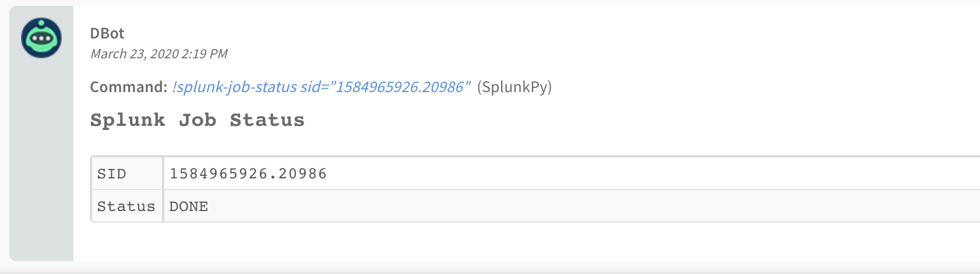The image size is (980, 274).
Task: Open the !splunk-job-status command link
Action: click(x=234, y=87)
